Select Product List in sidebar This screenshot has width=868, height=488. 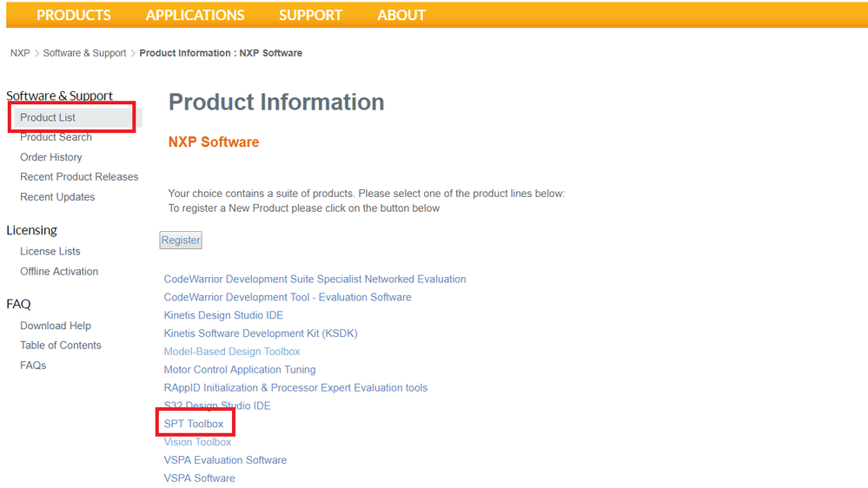48,117
